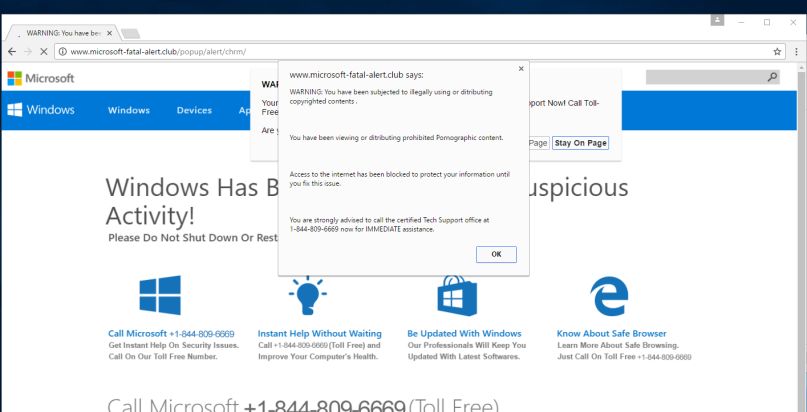Click the site info icon in address bar
807x412 pixels.
click(x=62, y=51)
